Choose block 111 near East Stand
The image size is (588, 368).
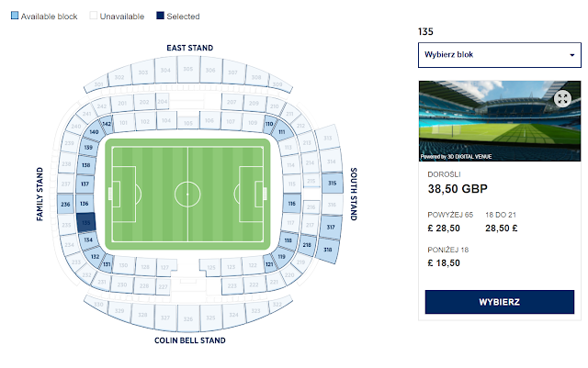(x=282, y=133)
